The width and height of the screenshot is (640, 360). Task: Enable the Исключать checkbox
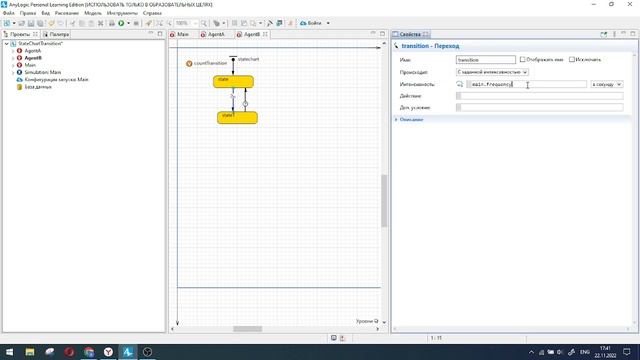[x=572, y=60]
